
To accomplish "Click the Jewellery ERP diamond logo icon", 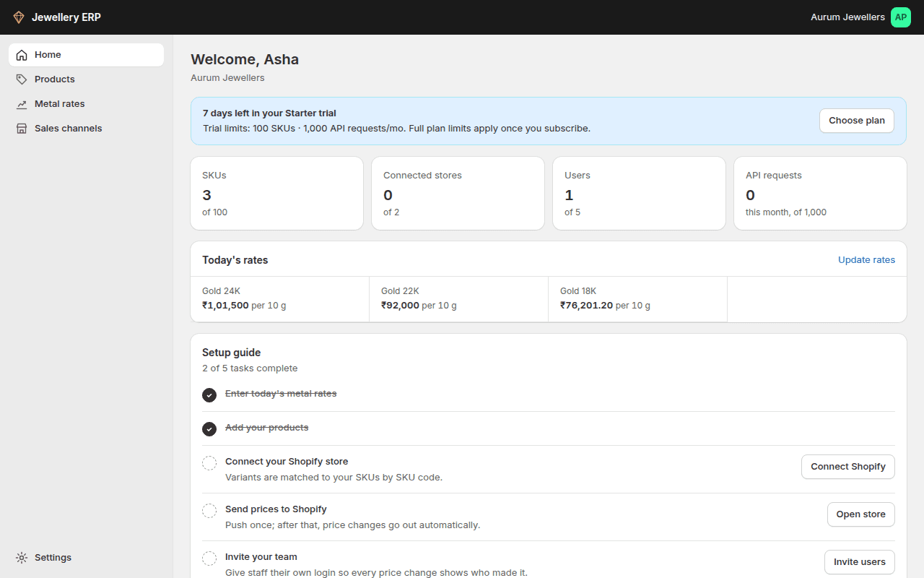I will [19, 17].
